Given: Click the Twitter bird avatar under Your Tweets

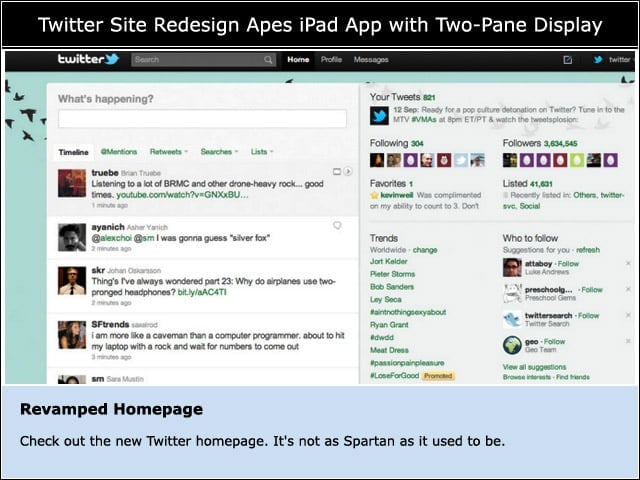Looking at the screenshot, I should (379, 116).
